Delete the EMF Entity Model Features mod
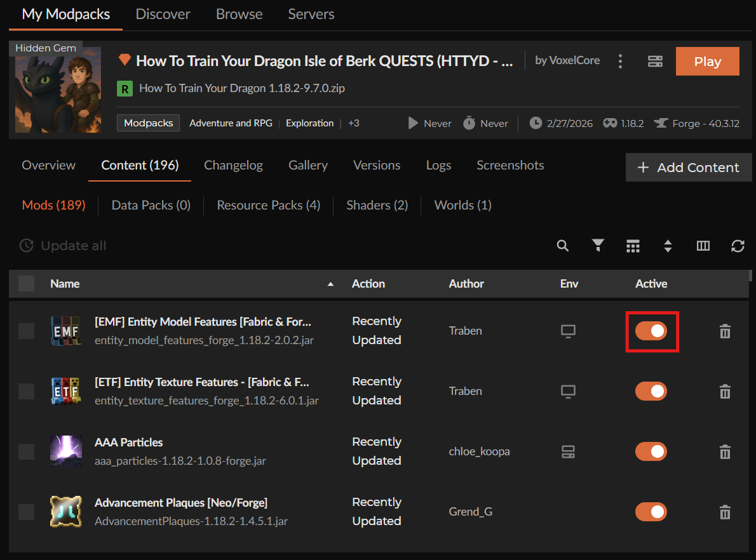 (725, 331)
